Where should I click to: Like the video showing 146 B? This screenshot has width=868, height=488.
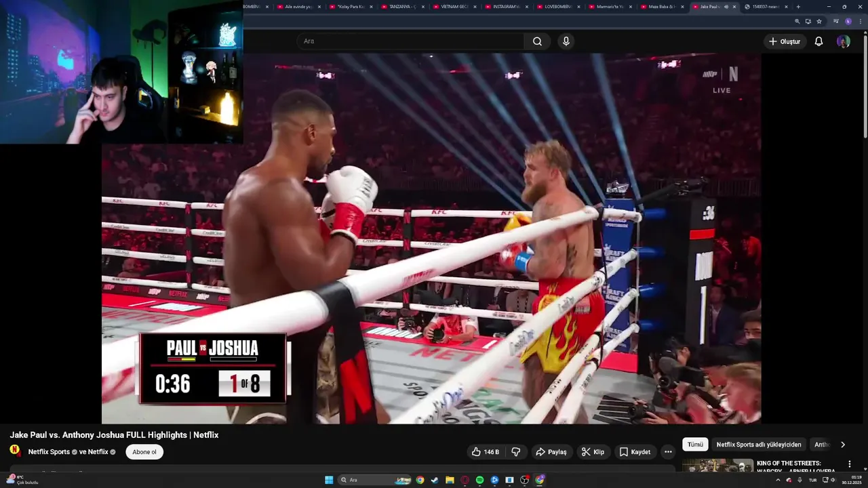click(x=486, y=452)
